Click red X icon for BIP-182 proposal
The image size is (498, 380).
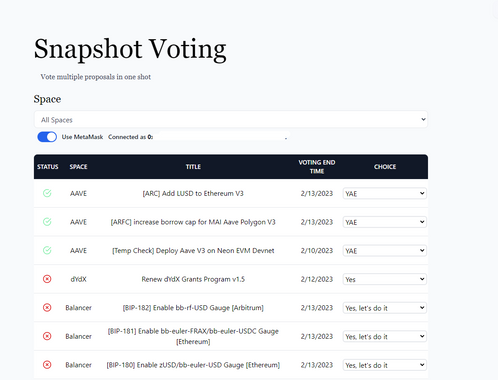click(x=47, y=307)
